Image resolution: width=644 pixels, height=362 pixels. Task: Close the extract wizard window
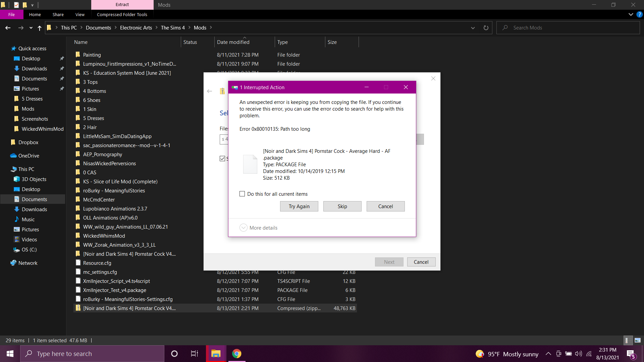(x=433, y=78)
